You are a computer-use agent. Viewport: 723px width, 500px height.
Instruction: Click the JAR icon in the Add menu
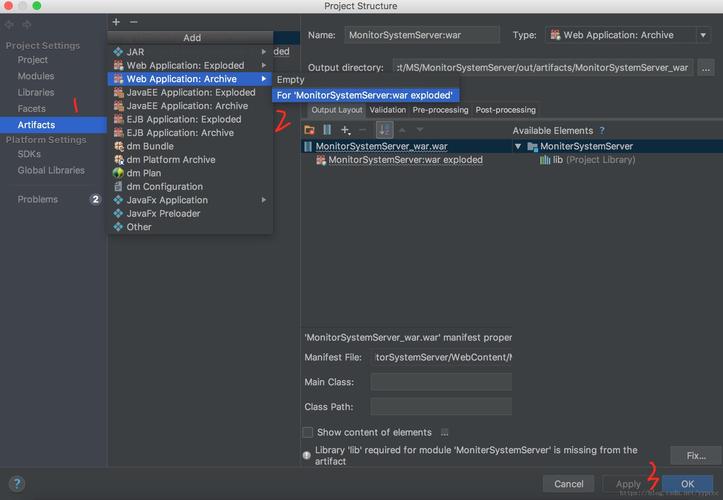pyautogui.click(x=119, y=52)
